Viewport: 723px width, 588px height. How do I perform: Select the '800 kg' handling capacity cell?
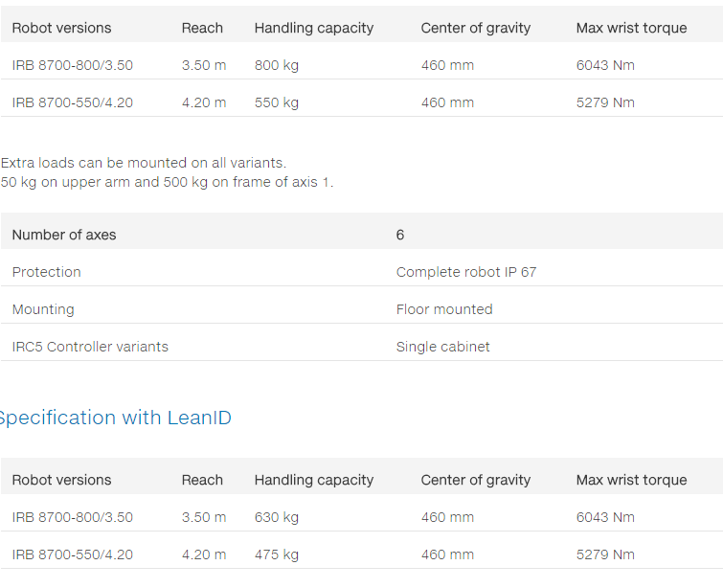click(277, 65)
